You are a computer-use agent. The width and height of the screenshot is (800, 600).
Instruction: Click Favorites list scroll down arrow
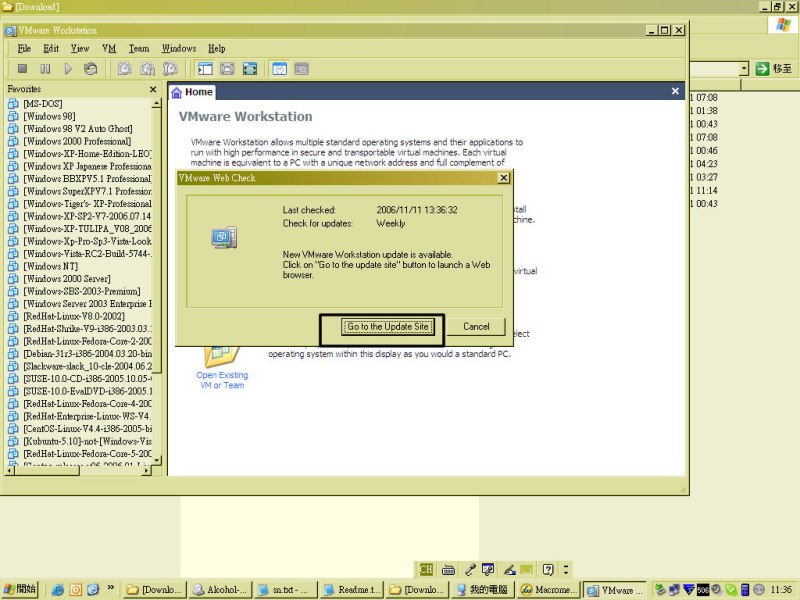pos(157,460)
